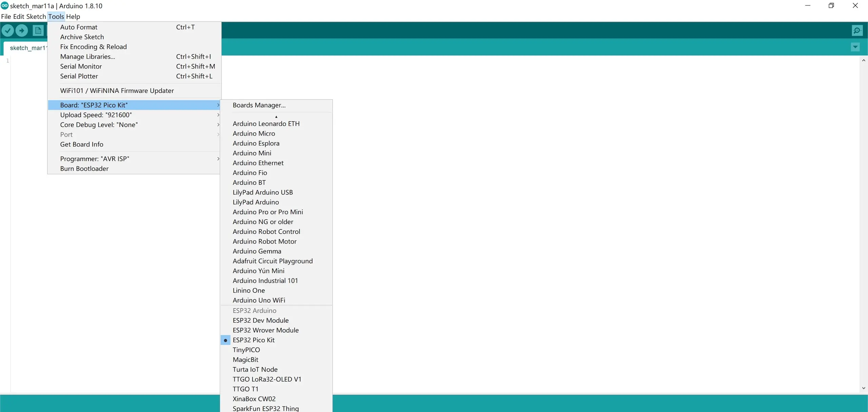Pick ESP32 Wrover Module board

pos(276,330)
